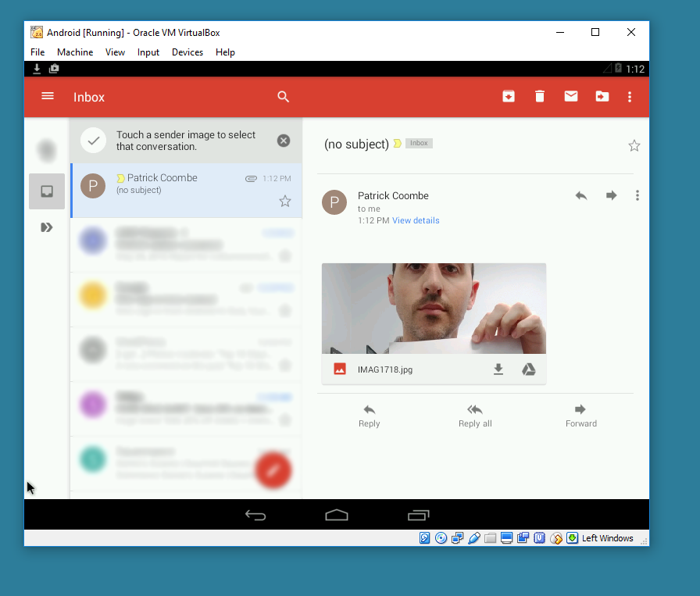Tap the blurred account avatar in left rail
This screenshot has width=700, height=596.
pyautogui.click(x=47, y=150)
